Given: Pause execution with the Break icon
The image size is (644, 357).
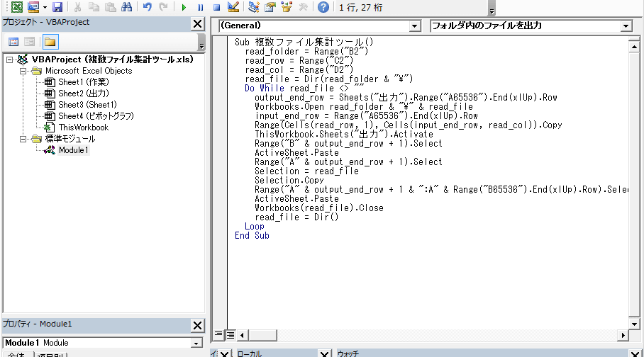Looking at the screenshot, I should tap(200, 7).
